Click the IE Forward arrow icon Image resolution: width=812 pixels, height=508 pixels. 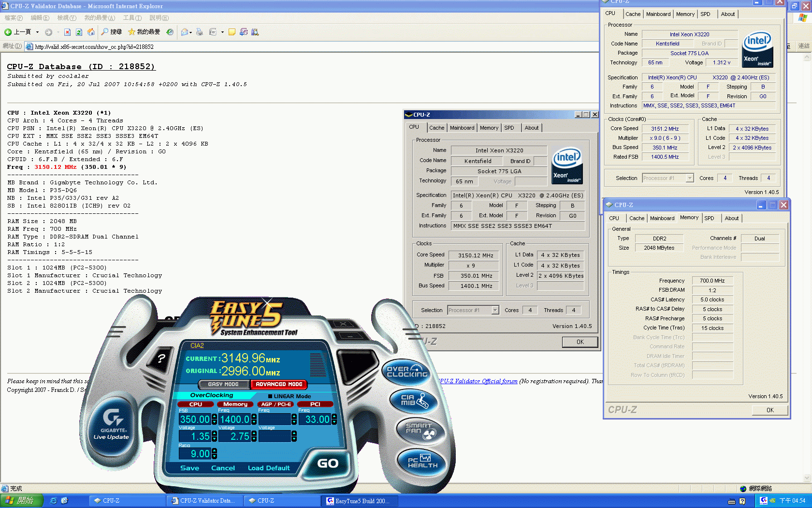click(48, 32)
